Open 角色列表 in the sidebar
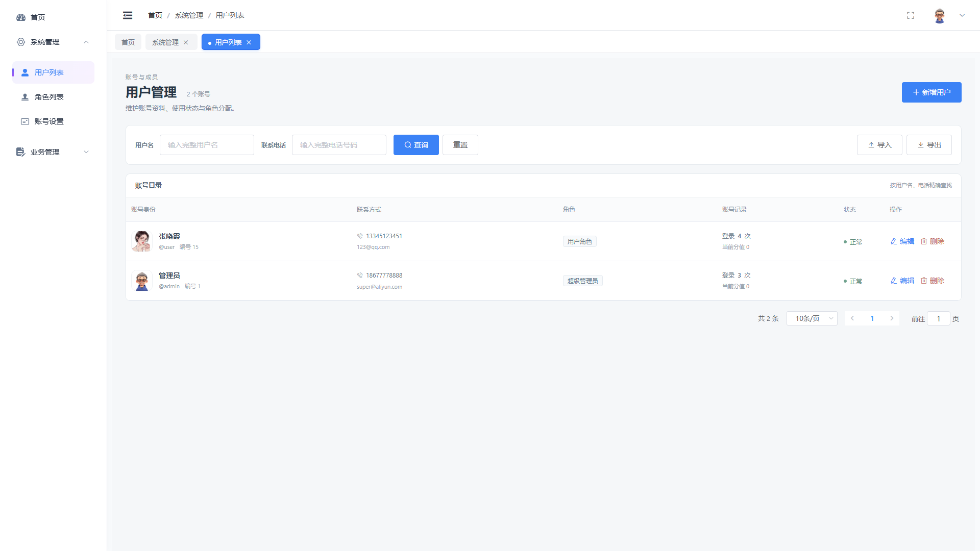980x551 pixels. (x=54, y=97)
